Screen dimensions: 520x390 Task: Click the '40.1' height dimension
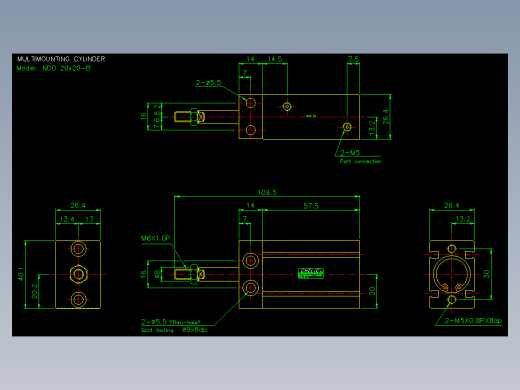click(21, 274)
